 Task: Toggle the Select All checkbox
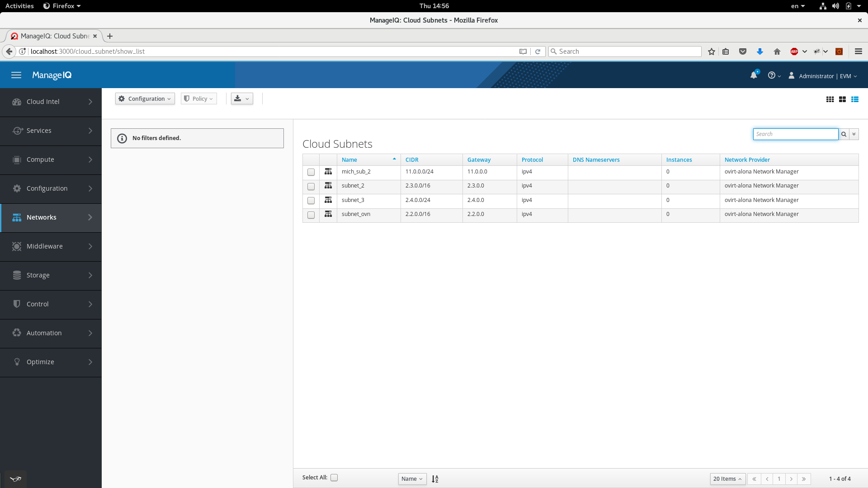334,477
